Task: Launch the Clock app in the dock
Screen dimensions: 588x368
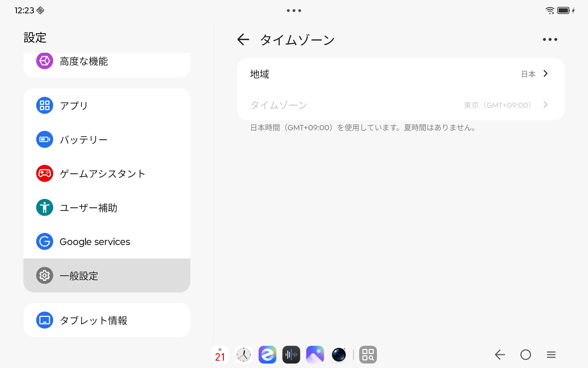Action: pyautogui.click(x=244, y=355)
